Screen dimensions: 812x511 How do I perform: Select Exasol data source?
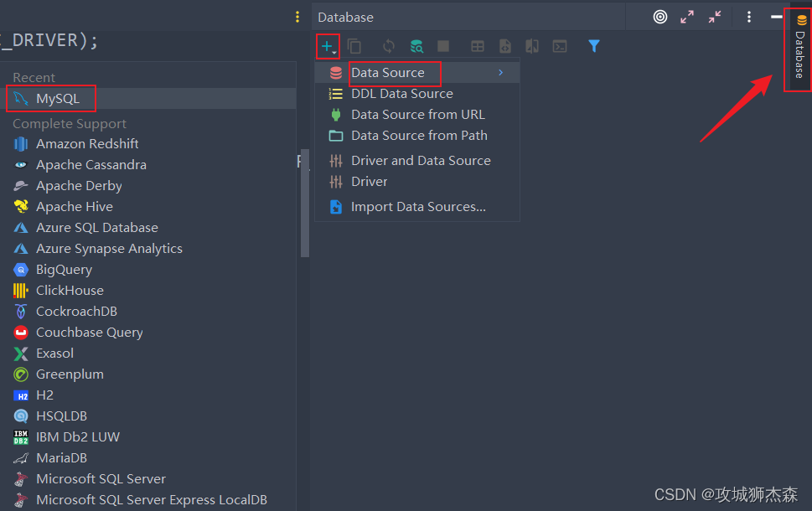pyautogui.click(x=148, y=353)
